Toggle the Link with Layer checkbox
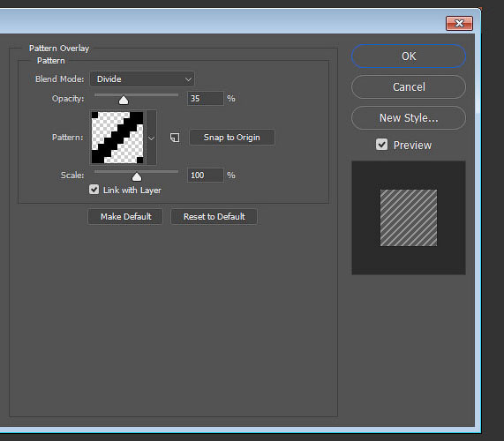Image resolution: width=504 pixels, height=441 pixels. click(94, 190)
